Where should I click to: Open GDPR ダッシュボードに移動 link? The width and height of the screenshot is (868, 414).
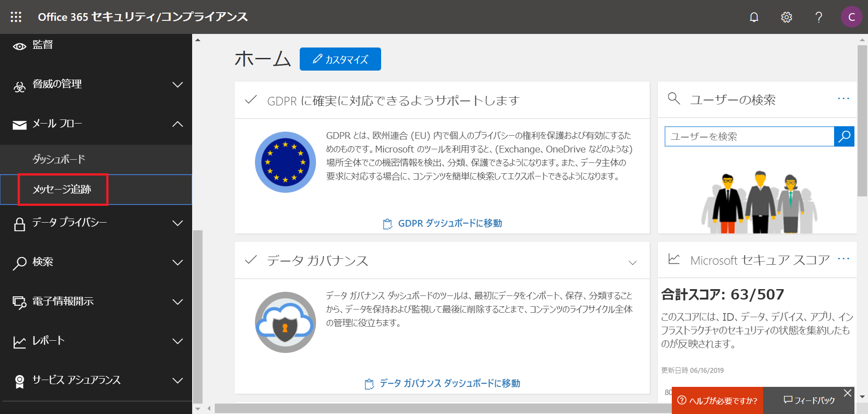click(x=443, y=223)
